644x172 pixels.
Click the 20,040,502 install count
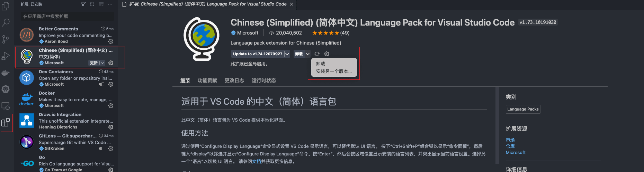285,33
